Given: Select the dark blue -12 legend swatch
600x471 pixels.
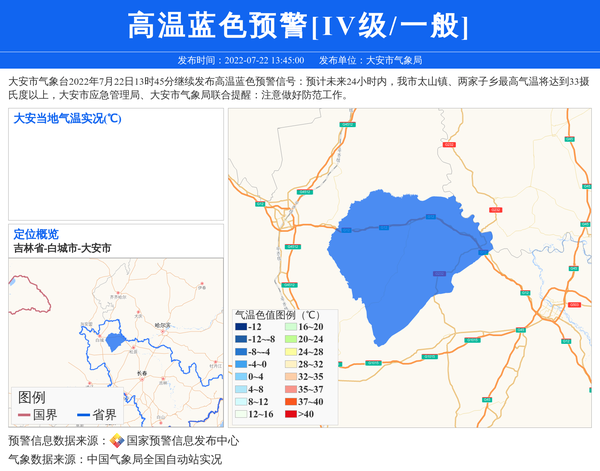Looking at the screenshot, I should [241, 327].
